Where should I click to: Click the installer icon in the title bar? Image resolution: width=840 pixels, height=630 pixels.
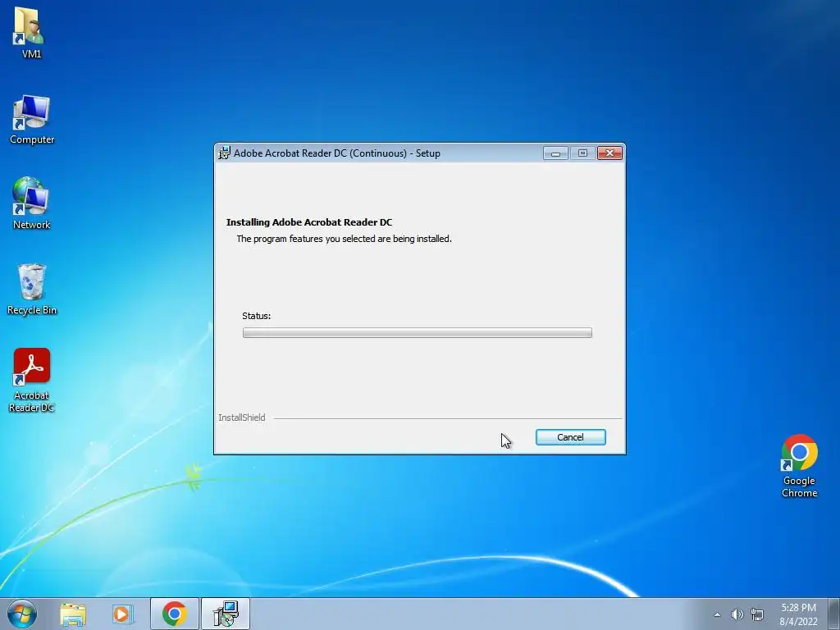(225, 153)
